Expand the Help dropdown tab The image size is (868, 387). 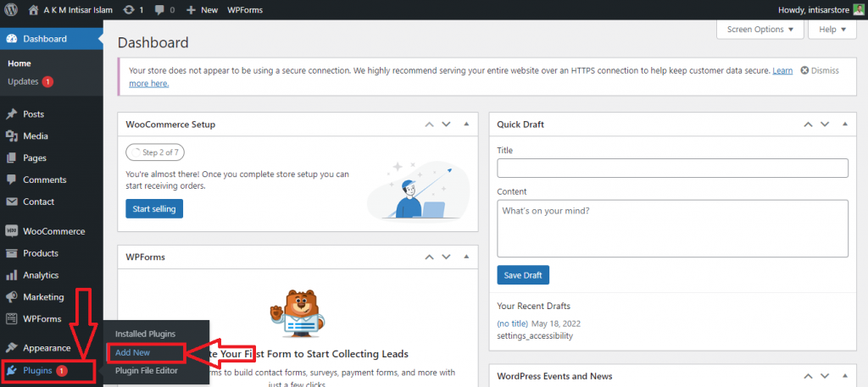click(x=832, y=30)
